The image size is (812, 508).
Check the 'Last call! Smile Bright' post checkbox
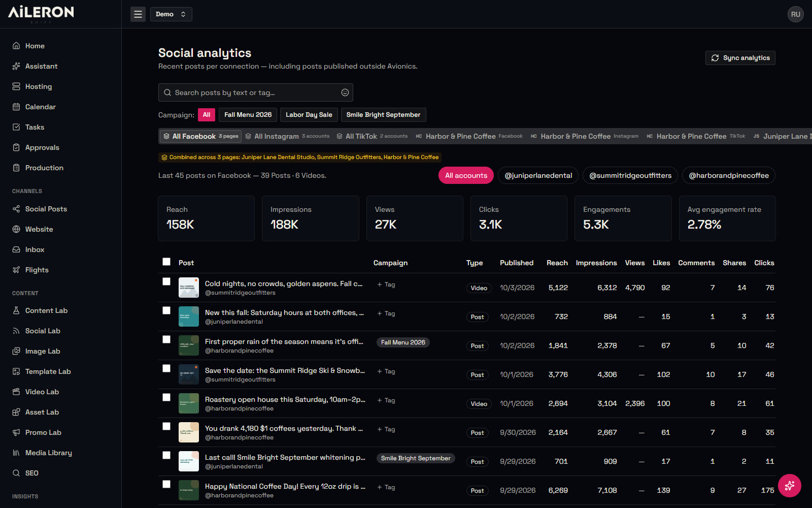pos(166,455)
